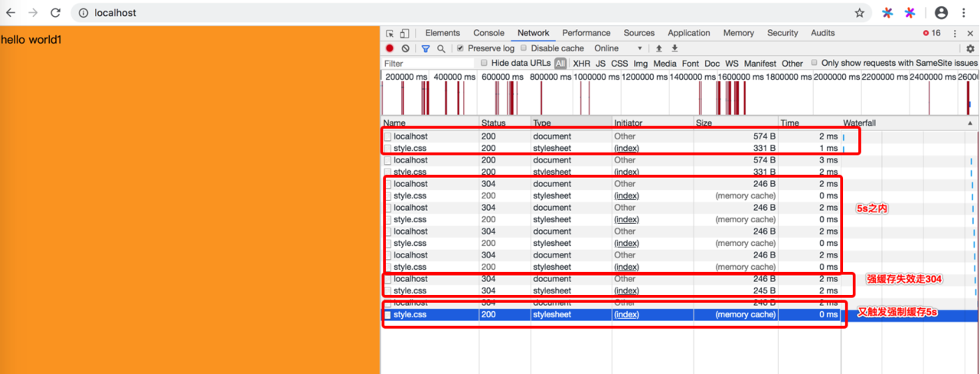Sort by the Waterfall column arrow

coord(970,123)
